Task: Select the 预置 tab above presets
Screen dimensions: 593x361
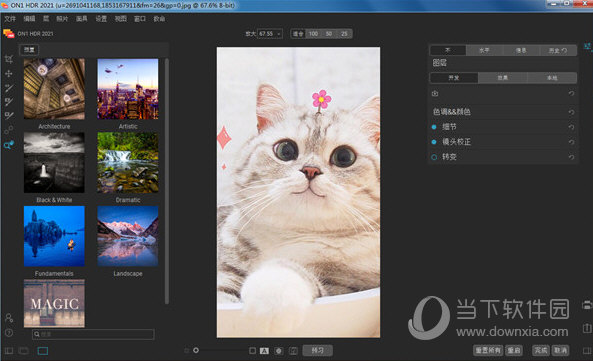Action: coord(29,50)
